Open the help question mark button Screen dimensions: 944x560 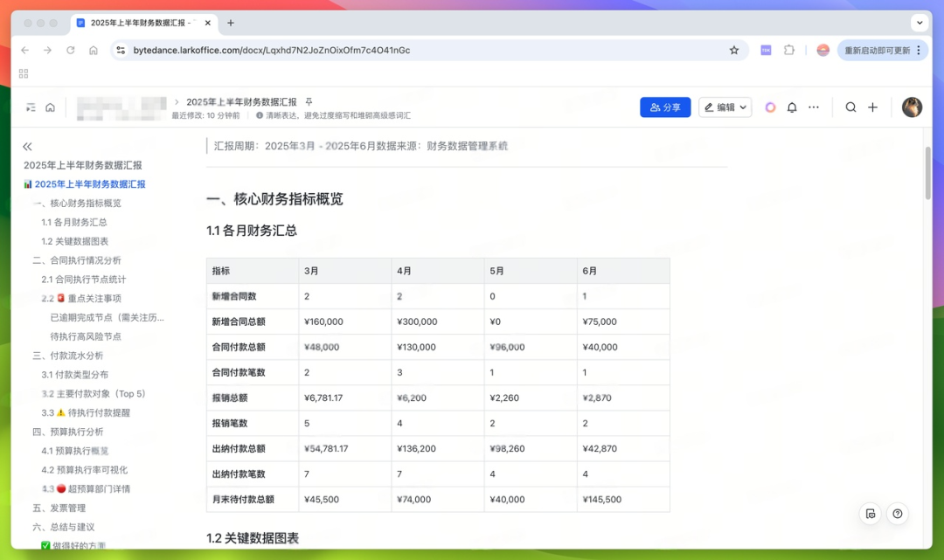(x=897, y=514)
